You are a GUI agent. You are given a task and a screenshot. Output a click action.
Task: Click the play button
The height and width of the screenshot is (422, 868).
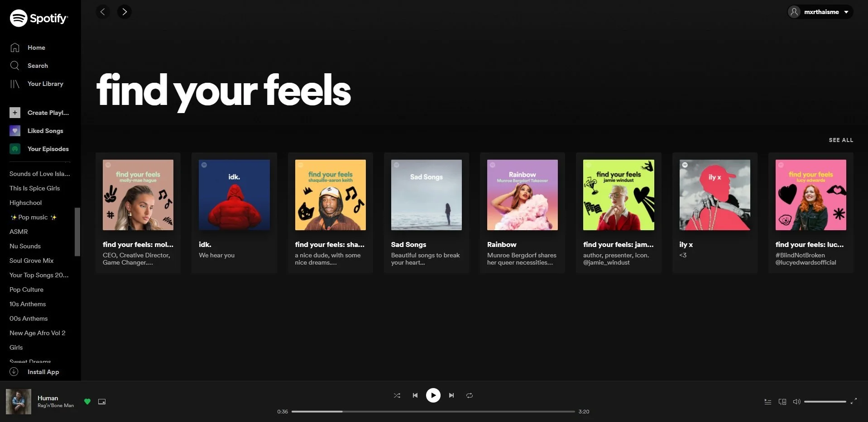coord(433,395)
